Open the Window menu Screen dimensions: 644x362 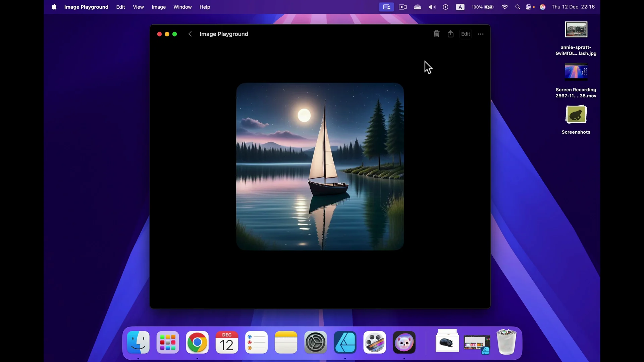pyautogui.click(x=182, y=7)
